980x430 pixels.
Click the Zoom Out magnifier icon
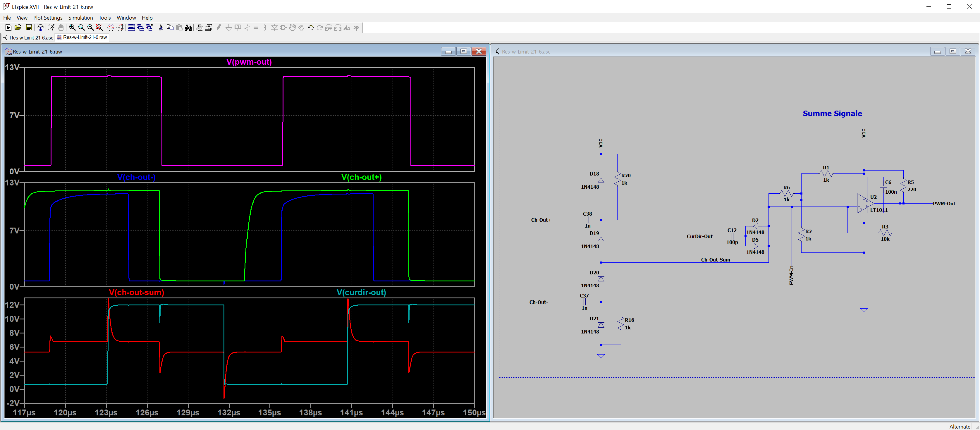91,27
